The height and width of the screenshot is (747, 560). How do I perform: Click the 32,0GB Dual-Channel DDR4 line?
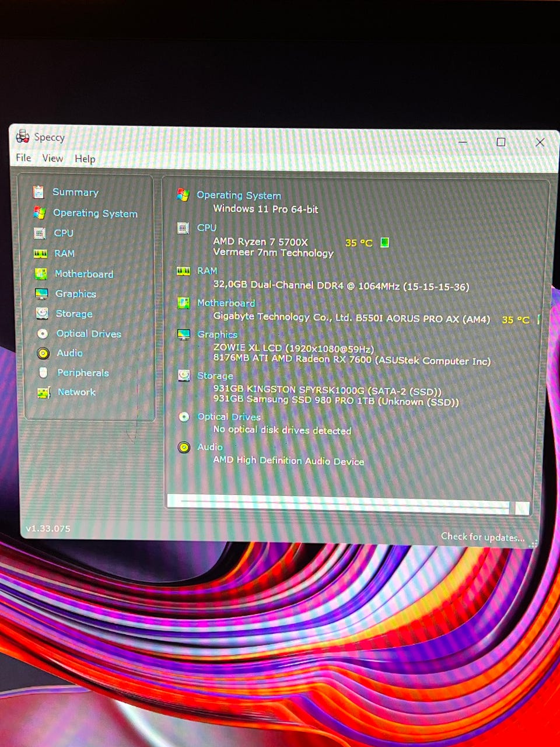point(341,286)
